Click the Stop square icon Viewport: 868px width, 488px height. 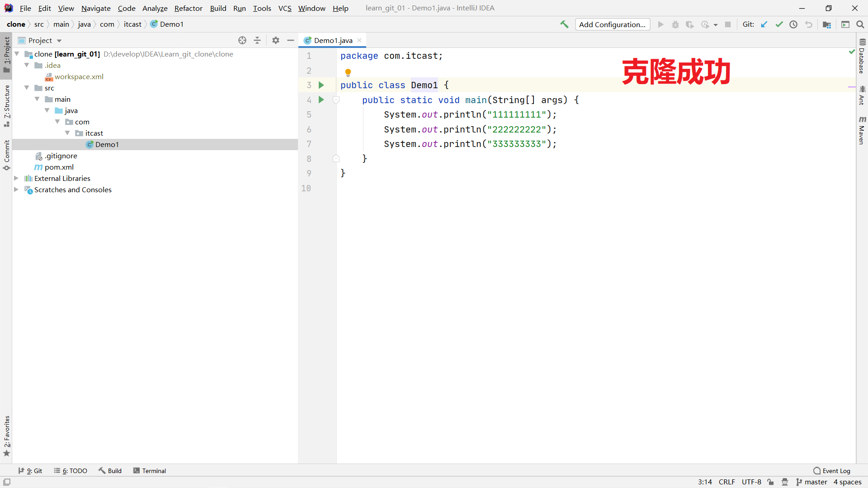728,24
